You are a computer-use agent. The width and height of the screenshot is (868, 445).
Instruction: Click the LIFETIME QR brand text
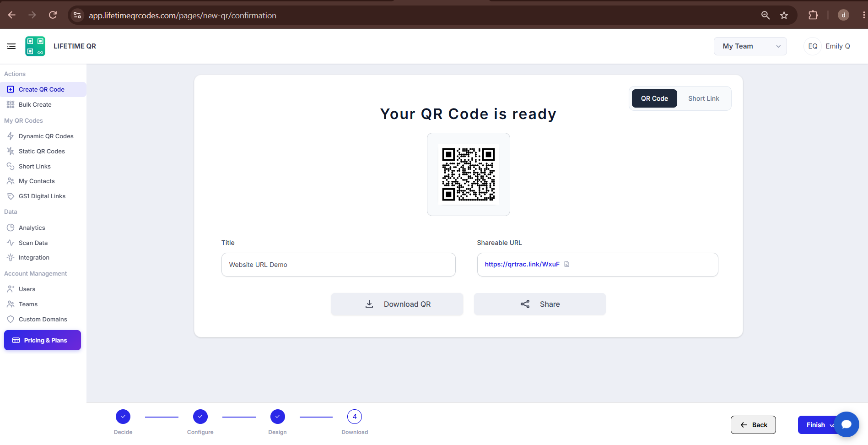pyautogui.click(x=75, y=46)
